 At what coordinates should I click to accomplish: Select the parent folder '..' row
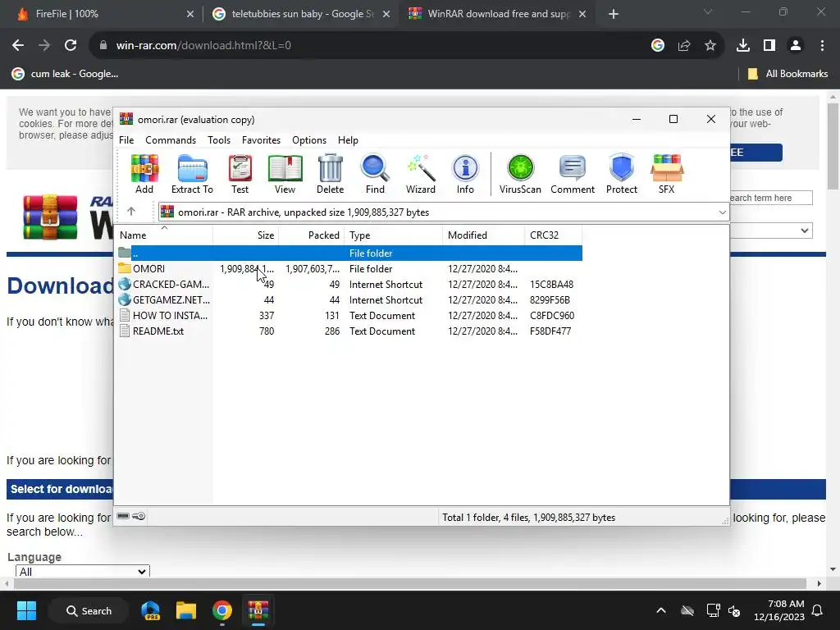coord(349,253)
